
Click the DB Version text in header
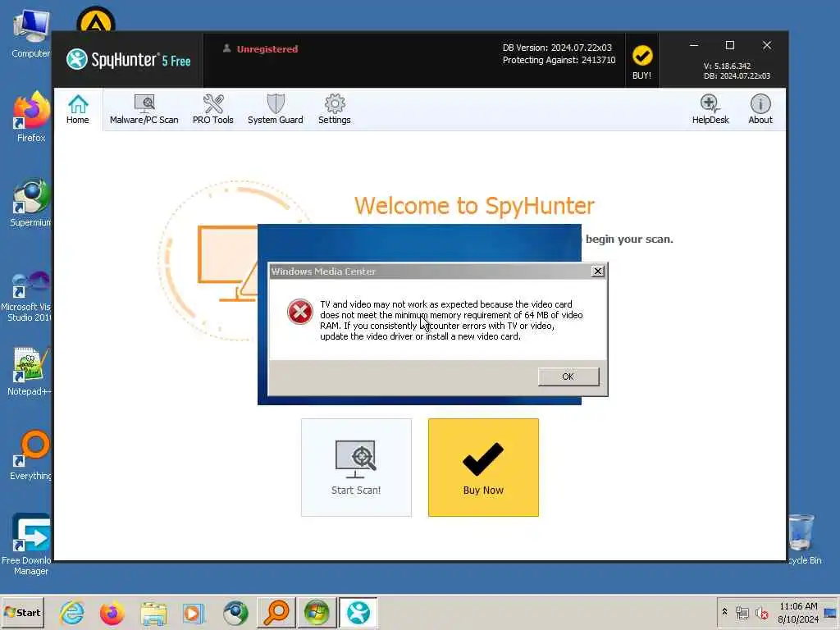[x=557, y=48]
